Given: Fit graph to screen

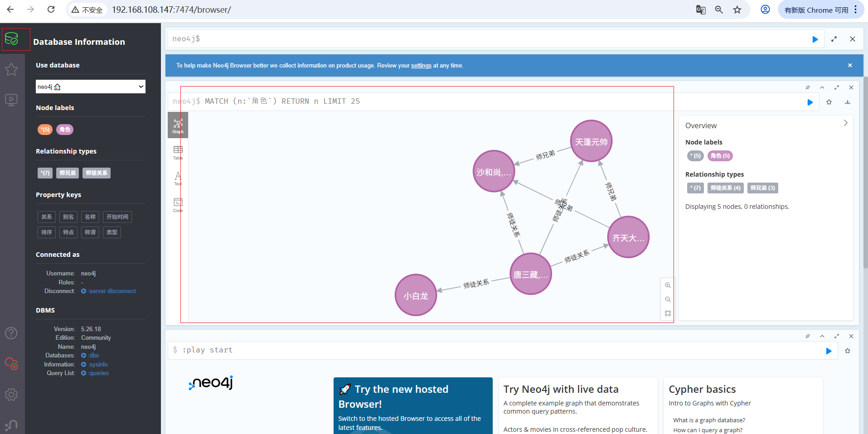Looking at the screenshot, I should point(668,313).
